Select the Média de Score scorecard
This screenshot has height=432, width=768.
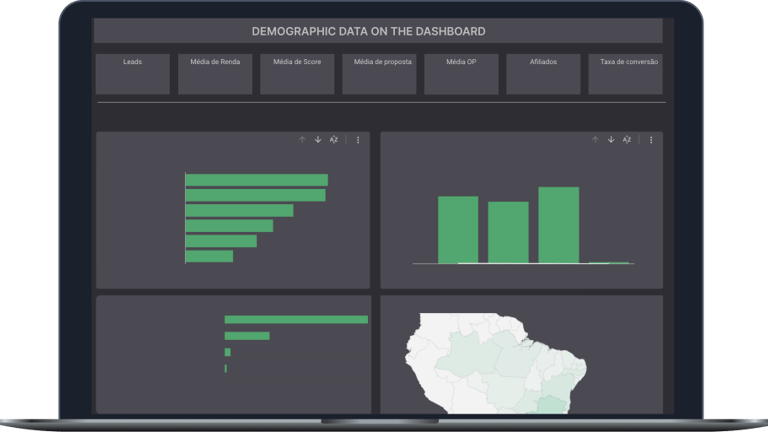tap(297, 74)
